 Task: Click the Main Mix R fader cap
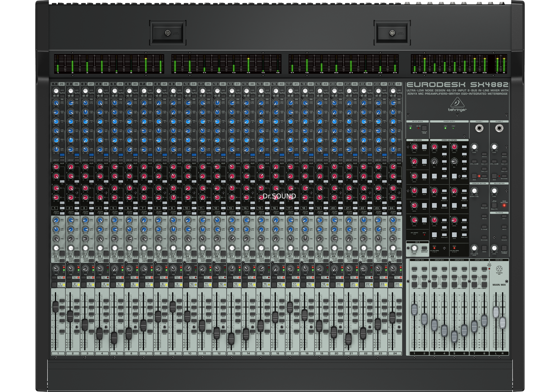pos(502,323)
